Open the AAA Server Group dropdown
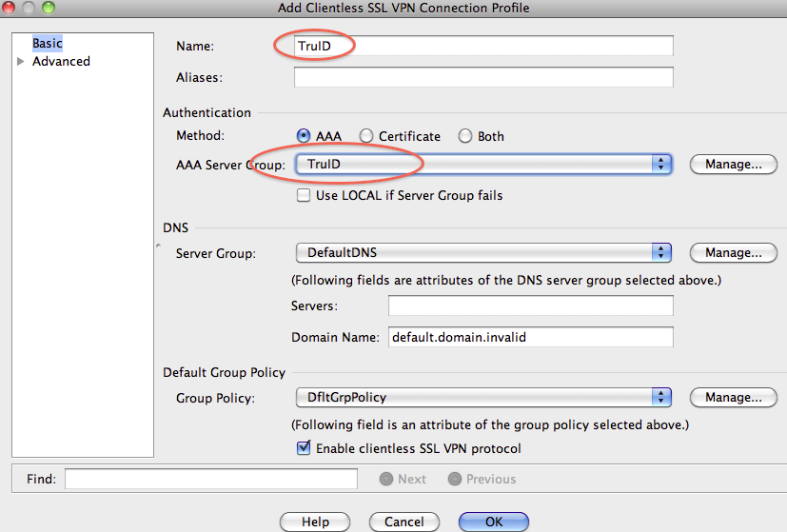 tap(483, 165)
